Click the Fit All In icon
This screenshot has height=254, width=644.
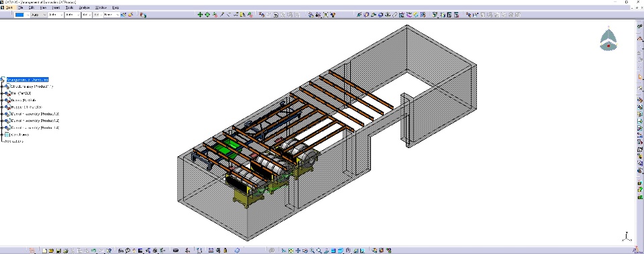point(290,250)
